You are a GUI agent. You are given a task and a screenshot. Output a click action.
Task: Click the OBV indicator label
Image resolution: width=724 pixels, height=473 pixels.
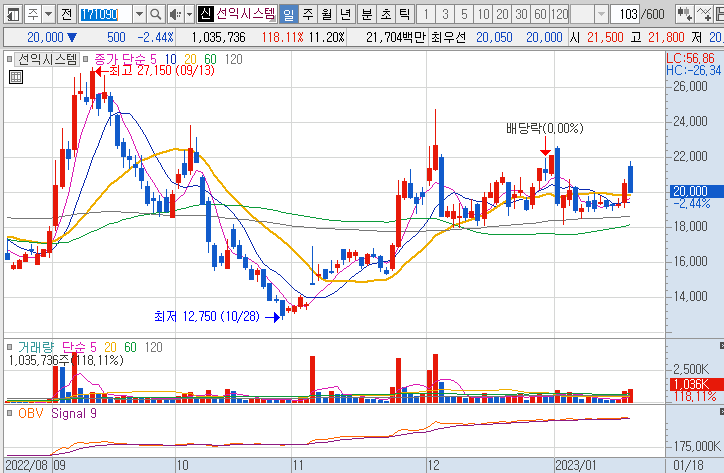(x=30, y=413)
